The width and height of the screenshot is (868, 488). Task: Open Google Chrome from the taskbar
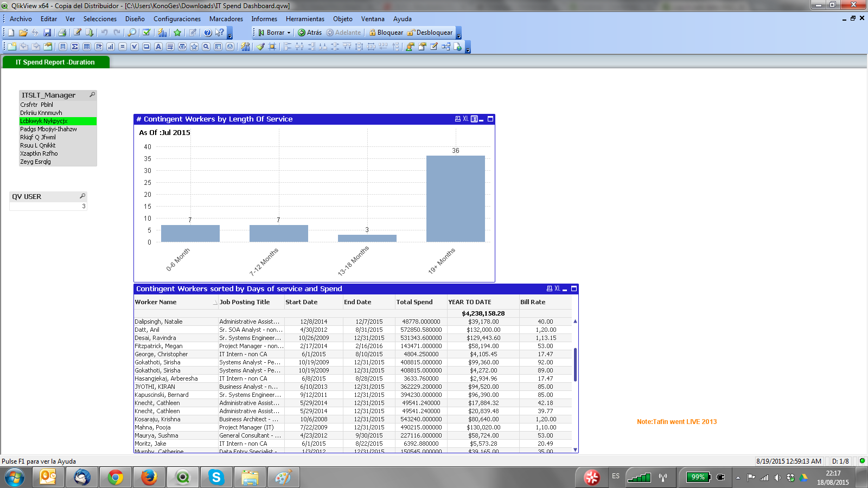[x=115, y=478]
